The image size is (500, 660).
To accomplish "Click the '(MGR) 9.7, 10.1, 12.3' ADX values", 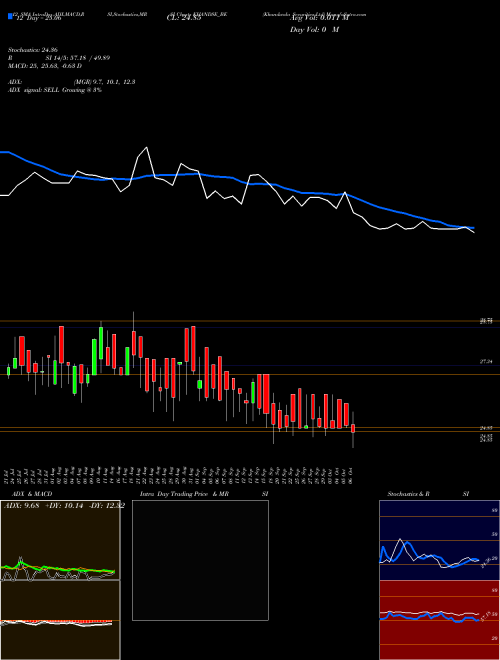I will pos(104,82).
